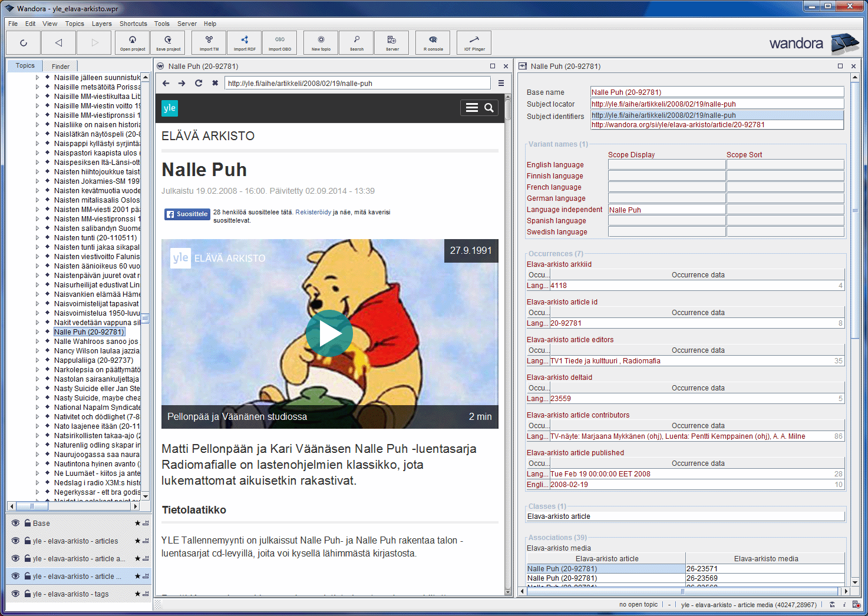
Task: Switch to the Finder tab
Action: tap(60, 67)
